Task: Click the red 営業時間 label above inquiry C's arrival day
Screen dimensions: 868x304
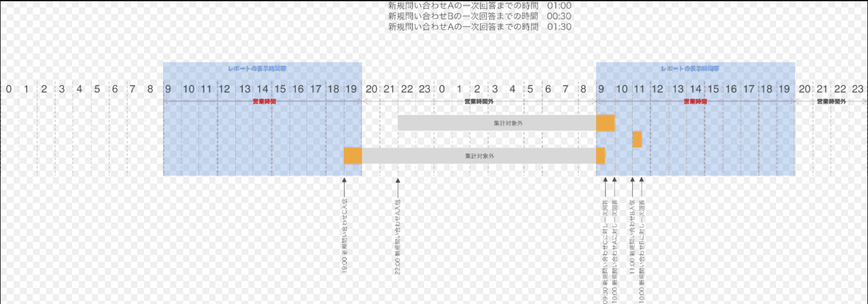Action: point(264,101)
